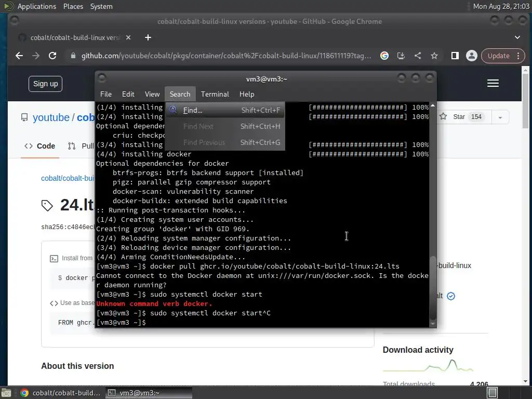Click the Pull requests icon

tap(72, 146)
